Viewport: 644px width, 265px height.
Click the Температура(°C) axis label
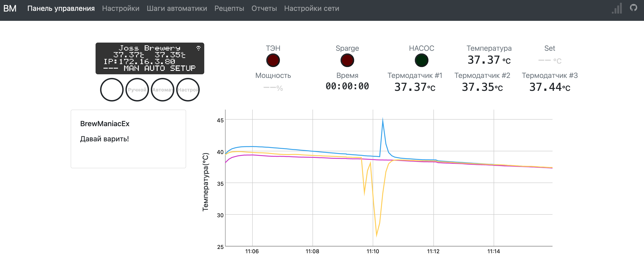click(x=205, y=182)
